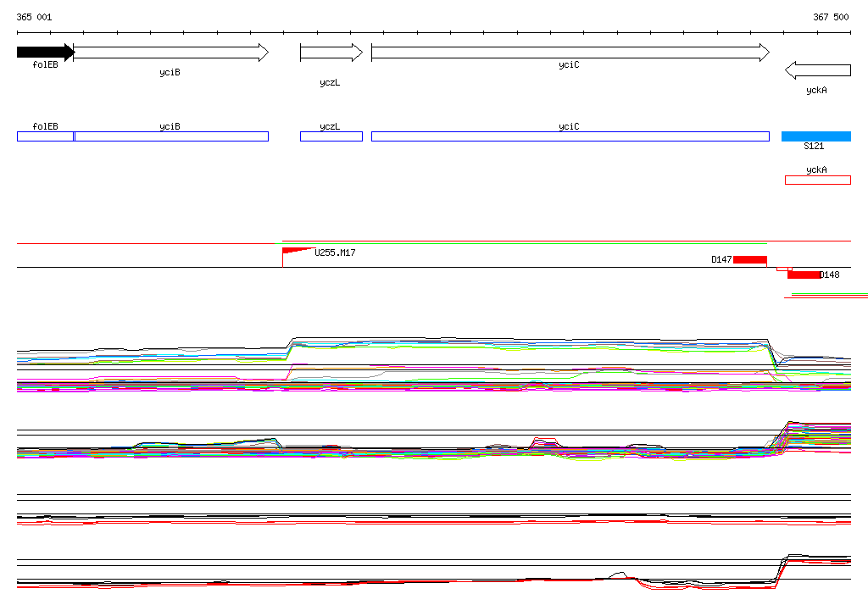The height and width of the screenshot is (605, 868).
Task: Click the black folEB gene arrow
Action: pos(46,53)
